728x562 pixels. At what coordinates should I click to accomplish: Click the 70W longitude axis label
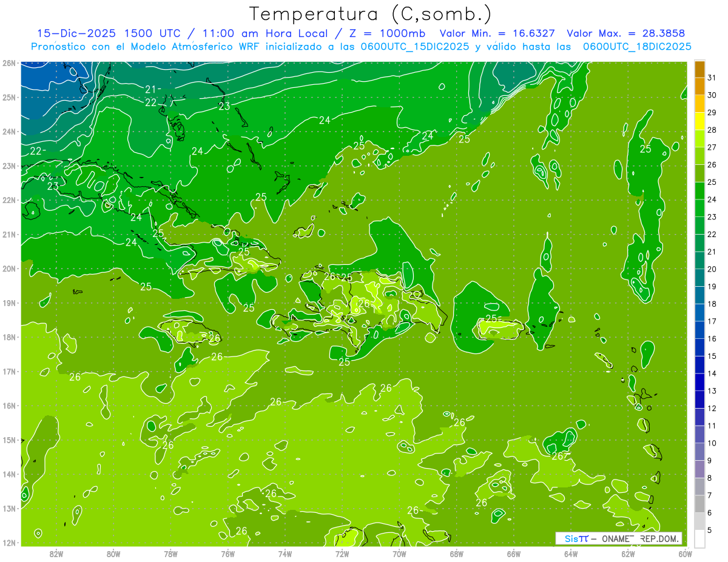(x=399, y=554)
